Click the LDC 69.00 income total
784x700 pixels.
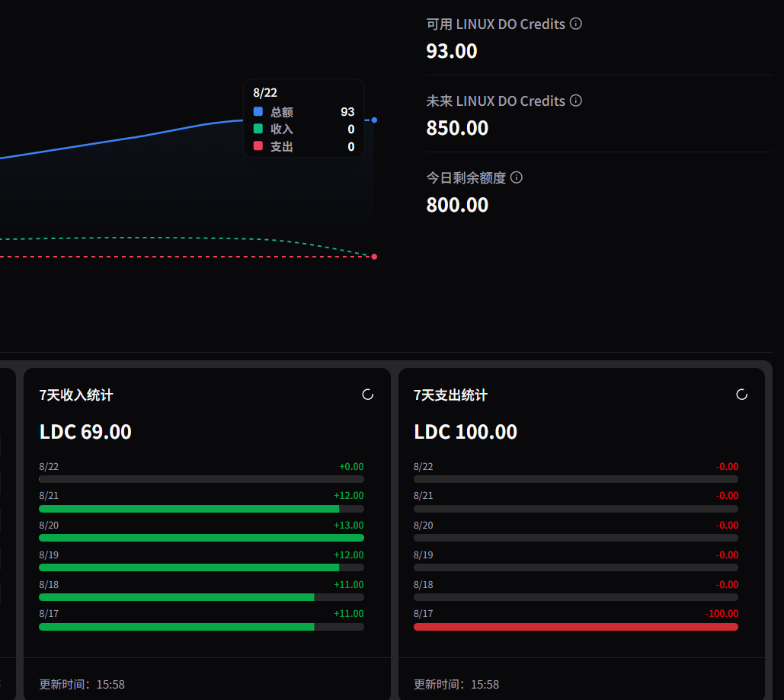coord(85,432)
